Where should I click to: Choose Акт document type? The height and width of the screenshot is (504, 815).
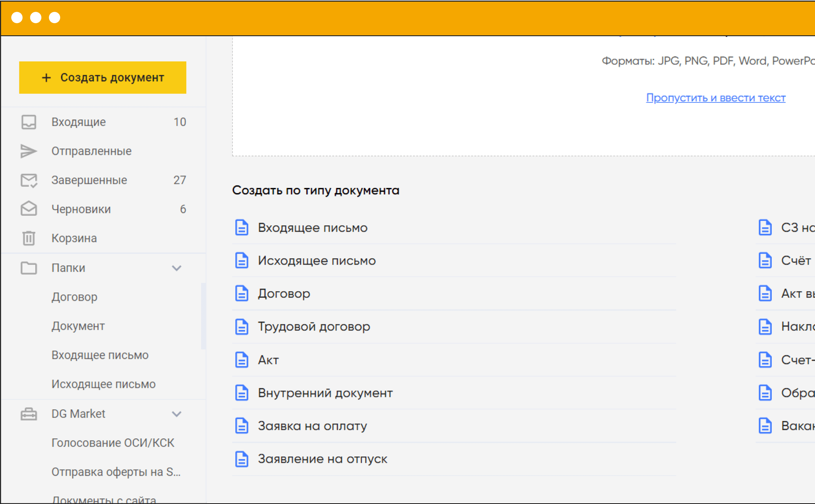[x=268, y=360]
